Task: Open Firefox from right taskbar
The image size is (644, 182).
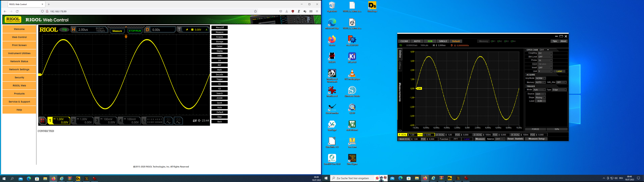Action: (x=425, y=178)
